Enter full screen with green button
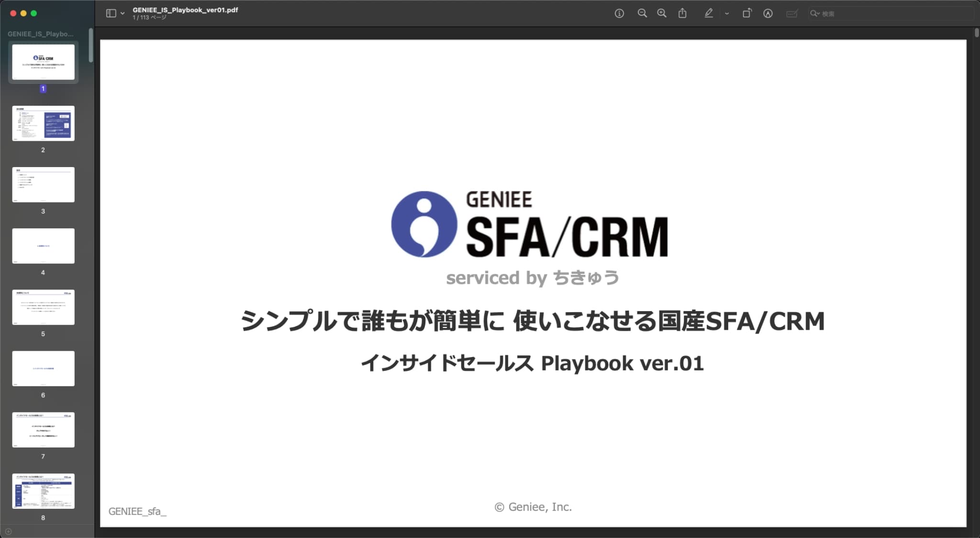980x538 pixels. [33, 13]
